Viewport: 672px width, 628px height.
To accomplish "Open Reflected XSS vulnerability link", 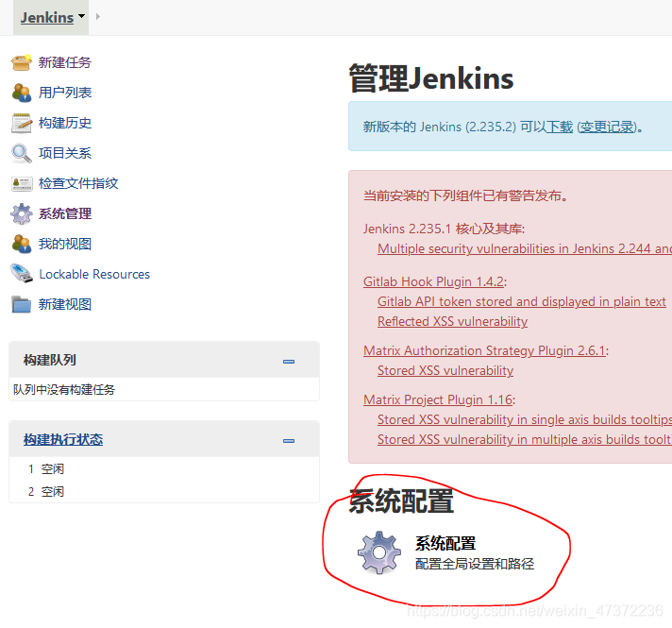I will click(x=452, y=321).
